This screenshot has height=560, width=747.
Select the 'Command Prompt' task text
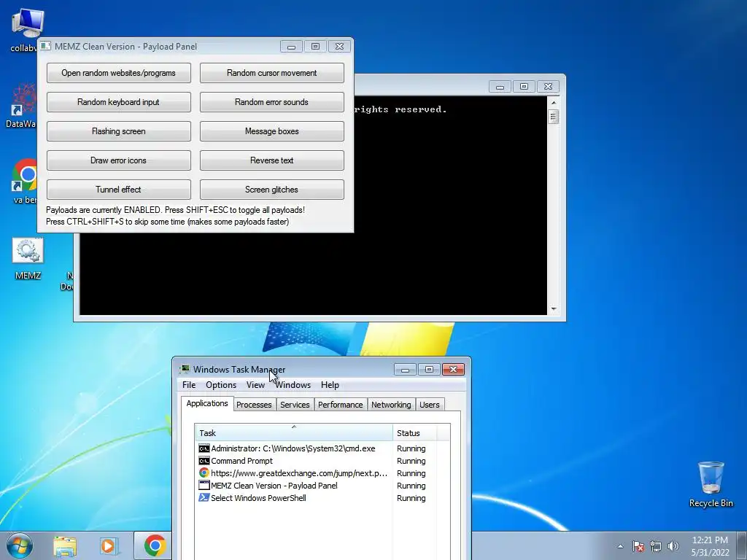click(242, 461)
